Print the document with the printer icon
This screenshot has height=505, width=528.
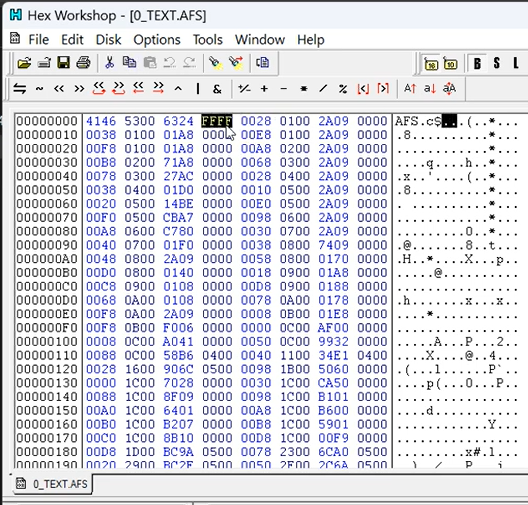coord(83,63)
